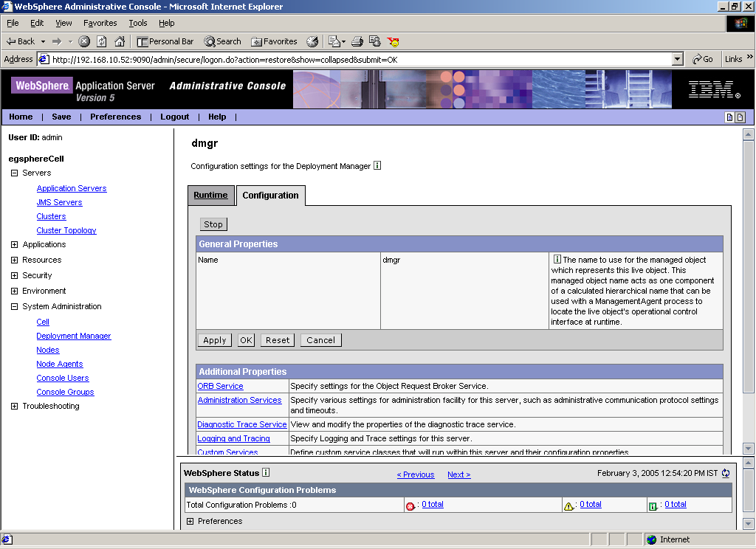
Task: Click Home in the console navigation bar
Action: click(21, 117)
